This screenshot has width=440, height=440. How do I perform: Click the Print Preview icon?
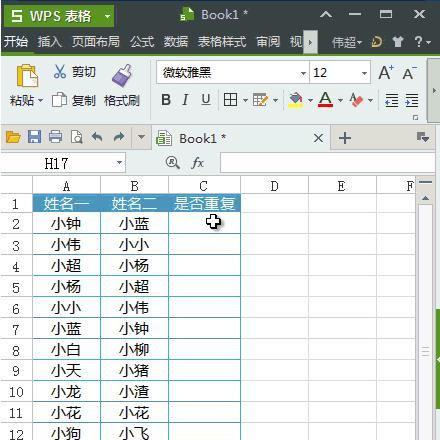point(76,137)
